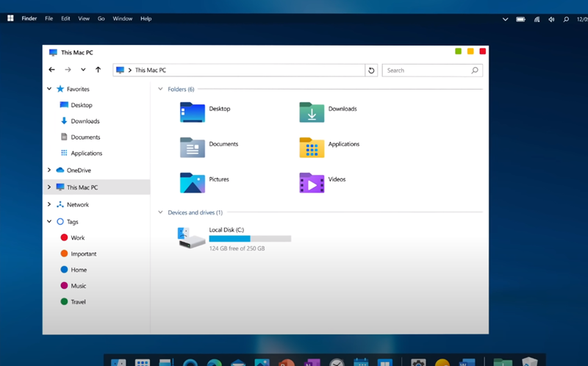Expand the OneDrive tree node
The image size is (588, 366).
[x=49, y=170]
